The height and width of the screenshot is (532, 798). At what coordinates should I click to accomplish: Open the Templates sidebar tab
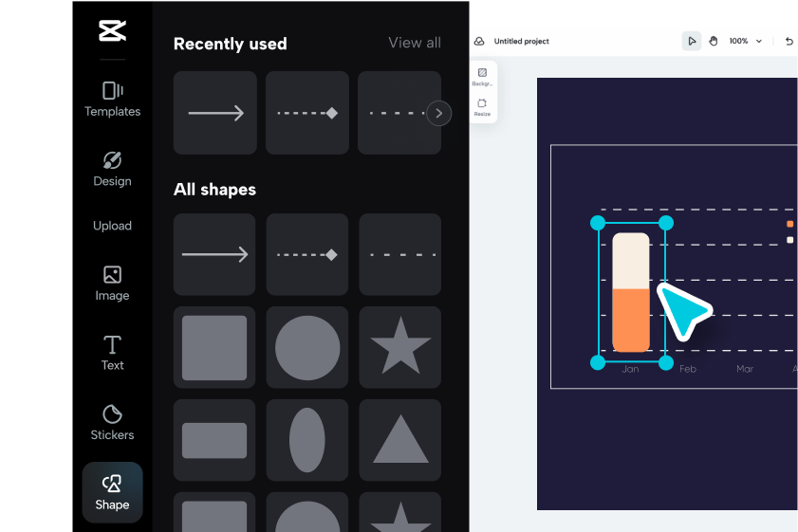point(112,100)
